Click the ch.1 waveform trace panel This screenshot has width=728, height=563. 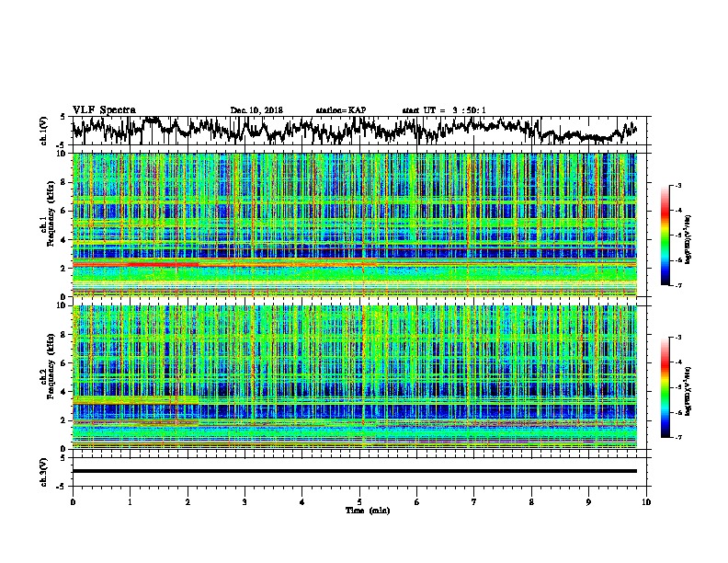coord(361,131)
